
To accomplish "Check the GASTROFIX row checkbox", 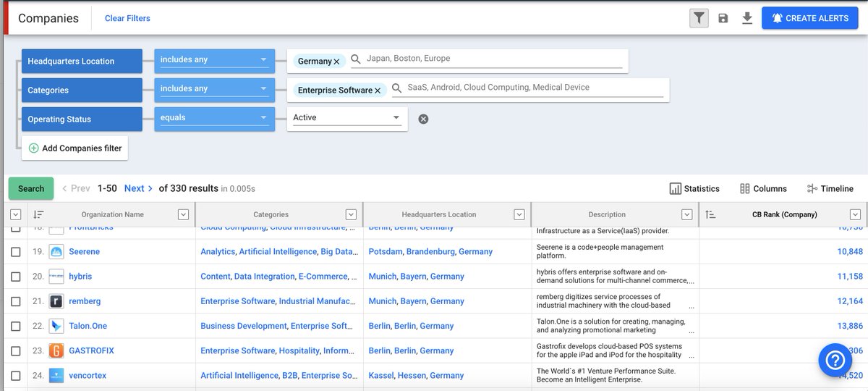I will point(15,350).
